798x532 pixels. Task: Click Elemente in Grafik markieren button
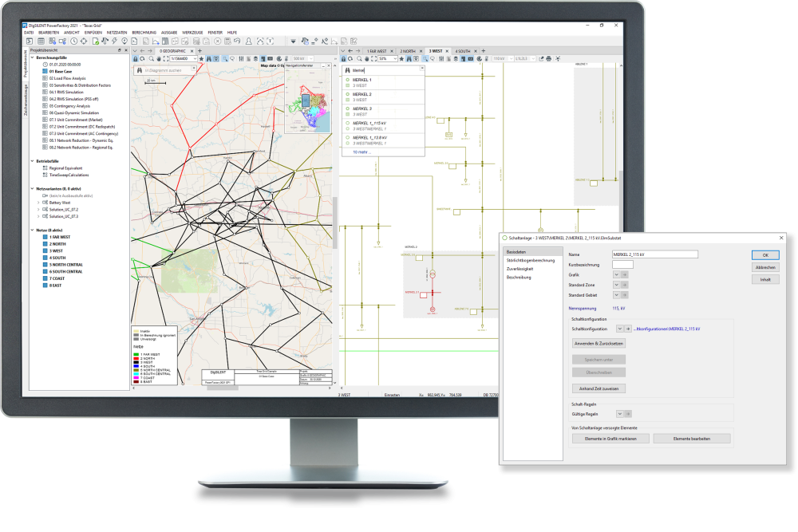tap(610, 439)
